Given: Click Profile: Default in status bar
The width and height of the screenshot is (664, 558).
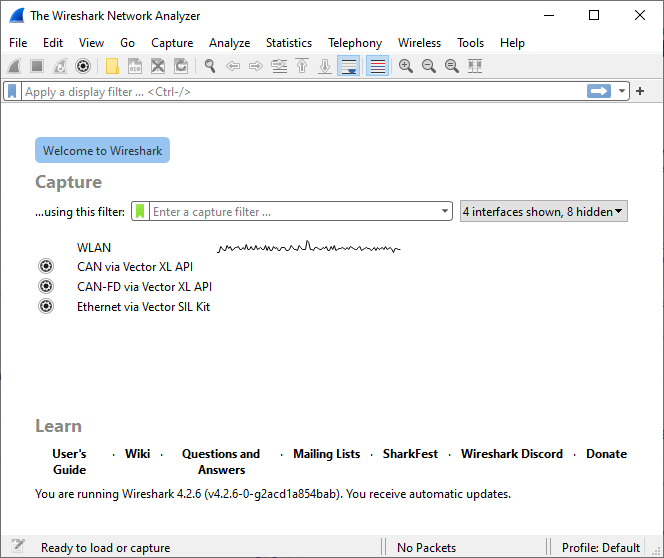Looking at the screenshot, I should pyautogui.click(x=600, y=547).
